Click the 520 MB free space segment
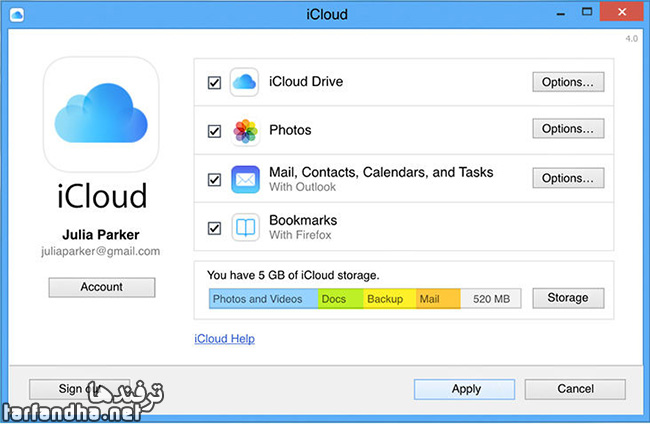The height and width of the screenshot is (424, 650). (x=491, y=299)
